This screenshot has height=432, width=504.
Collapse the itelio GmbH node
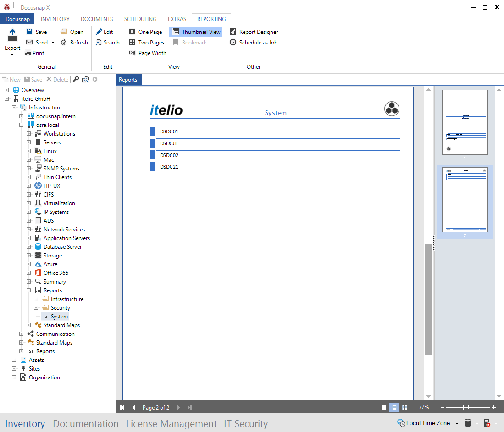pos(6,98)
